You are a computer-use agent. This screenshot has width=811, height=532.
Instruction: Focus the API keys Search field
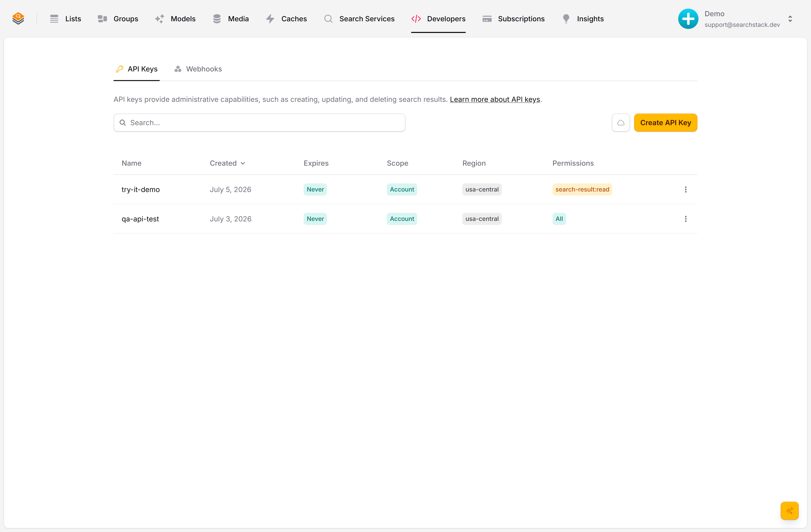pos(259,123)
